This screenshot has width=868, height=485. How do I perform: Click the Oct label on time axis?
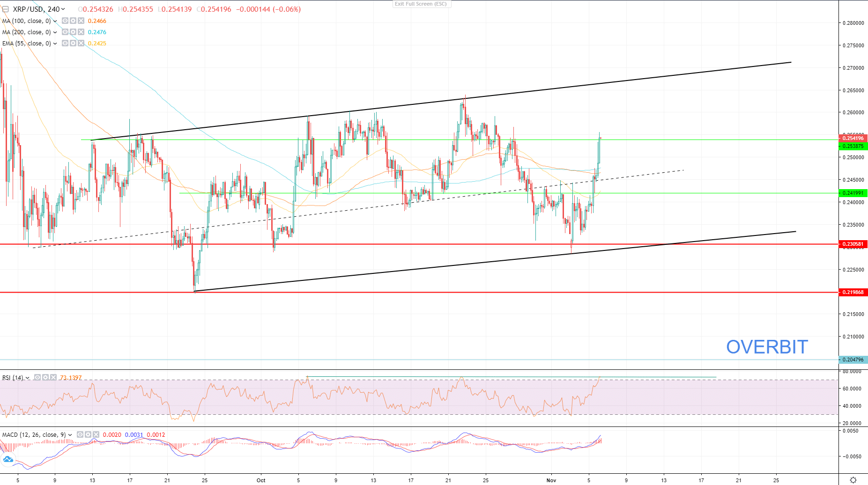[261, 480]
